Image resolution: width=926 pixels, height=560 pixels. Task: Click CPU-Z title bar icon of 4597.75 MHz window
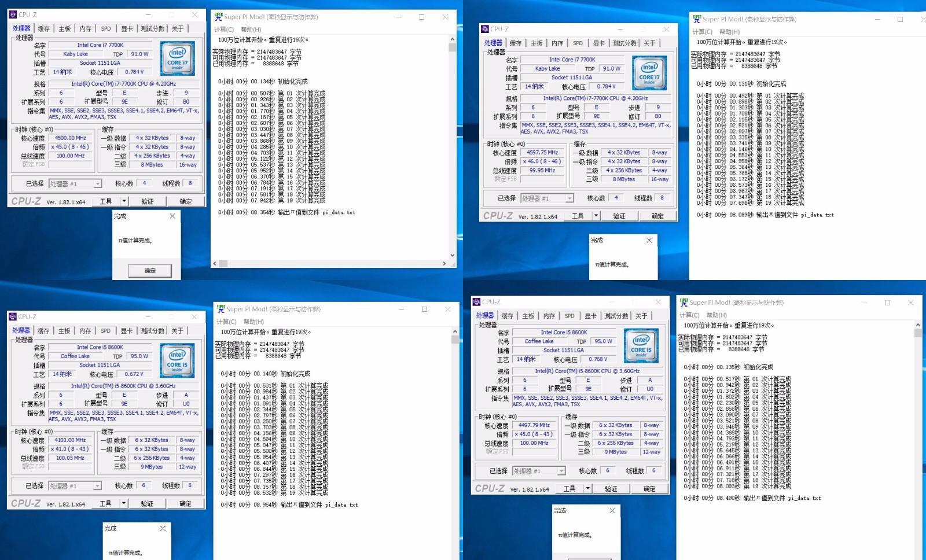coord(485,29)
